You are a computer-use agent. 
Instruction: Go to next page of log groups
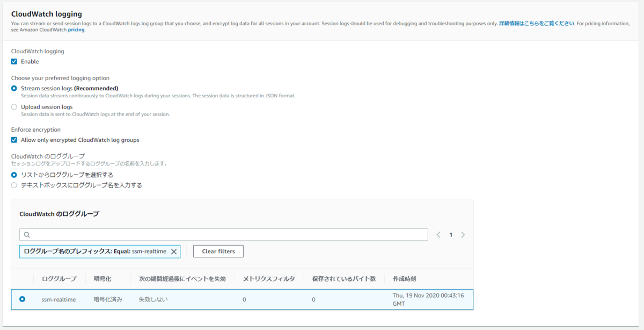tap(463, 235)
